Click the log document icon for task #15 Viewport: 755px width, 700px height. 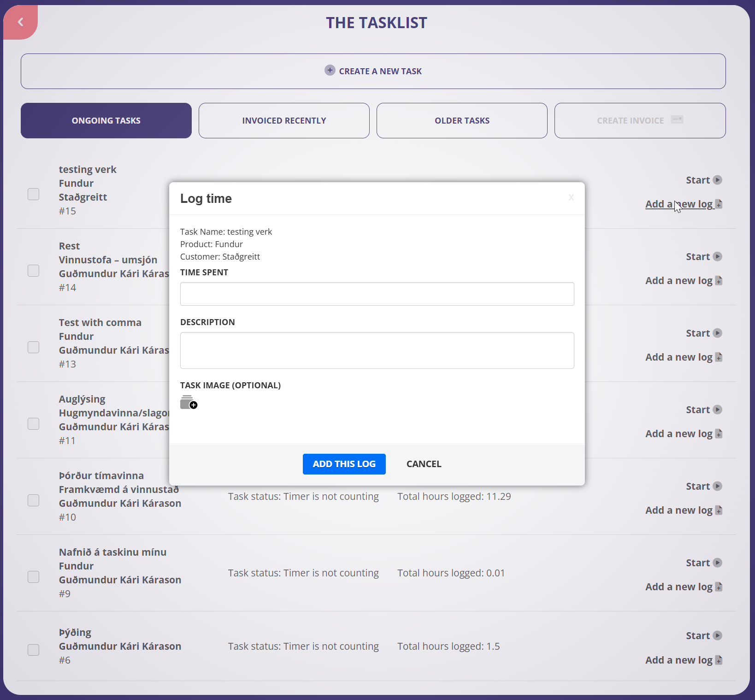click(x=719, y=204)
